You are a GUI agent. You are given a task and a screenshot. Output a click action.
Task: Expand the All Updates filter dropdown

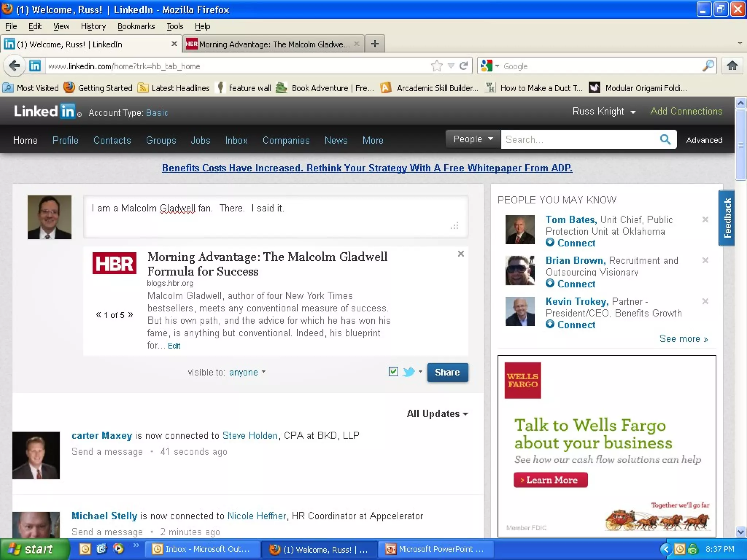[437, 414]
